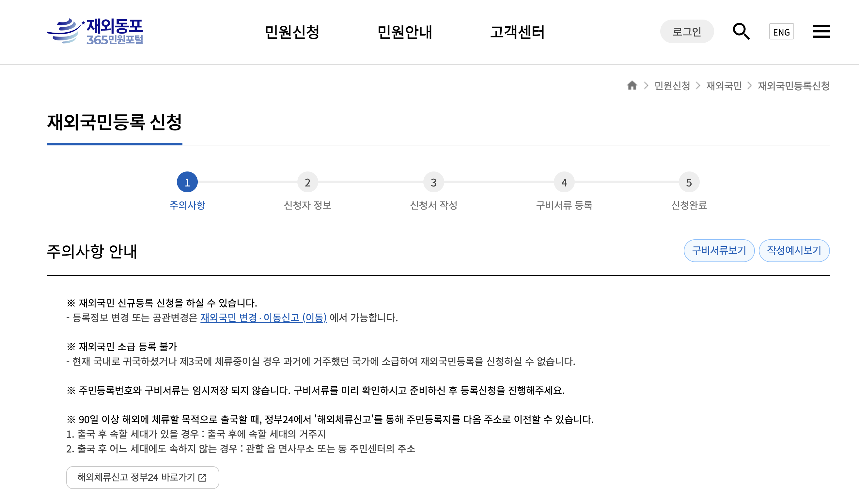Screen dimensions: 859x504
Task: Open the 재외국민 변경·이동신고 link
Action: 263,318
